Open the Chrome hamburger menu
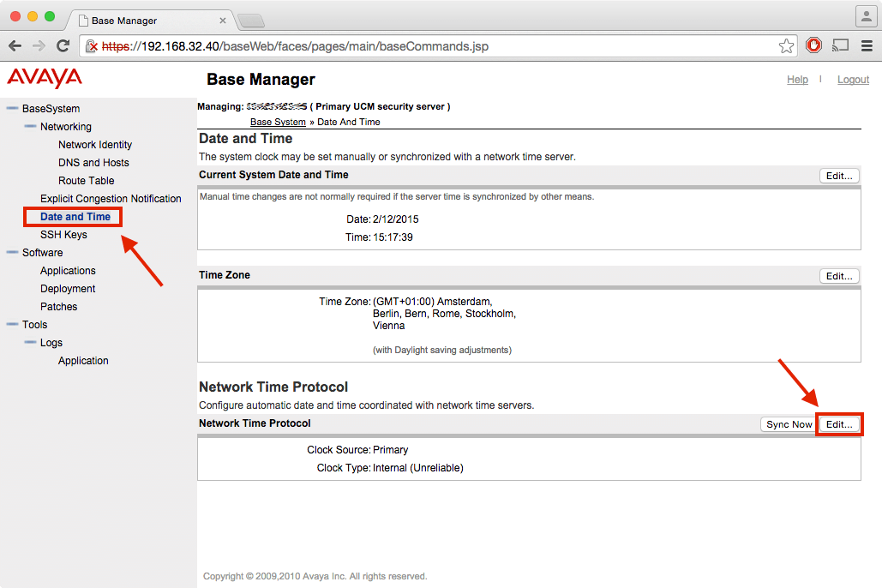 click(x=867, y=46)
